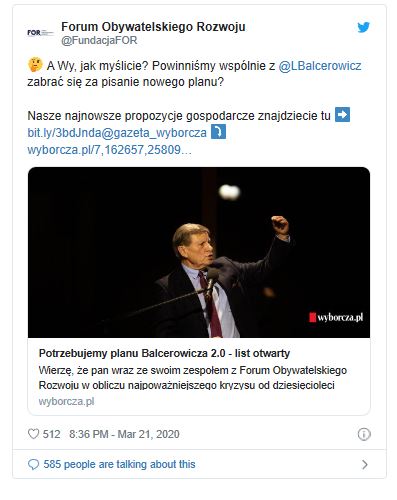Click the FOR profile avatar logo
This screenshot has width=397, height=500.
click(40, 33)
